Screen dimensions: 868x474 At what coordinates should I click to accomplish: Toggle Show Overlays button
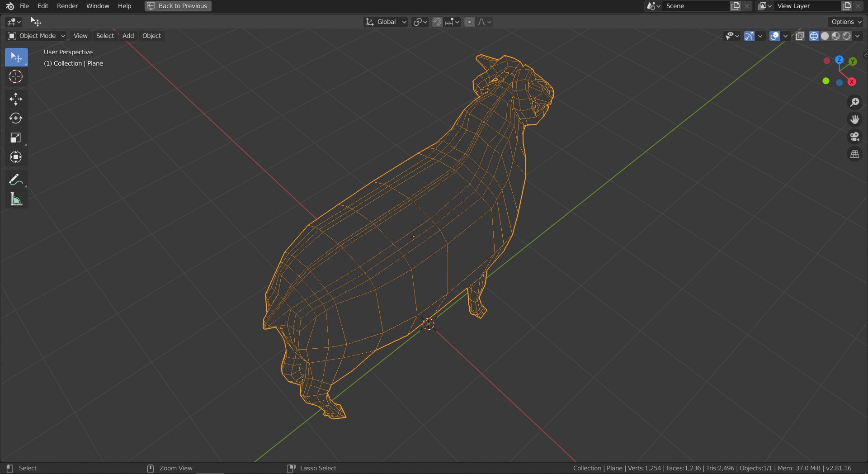click(x=774, y=36)
